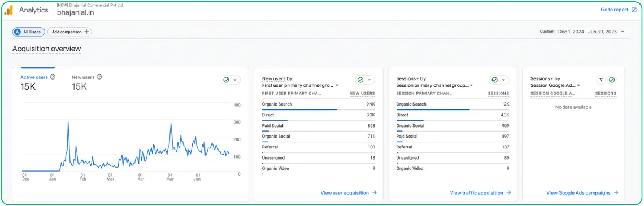
Task: Click the 9.9K Organic Search new users value
Action: (371, 104)
